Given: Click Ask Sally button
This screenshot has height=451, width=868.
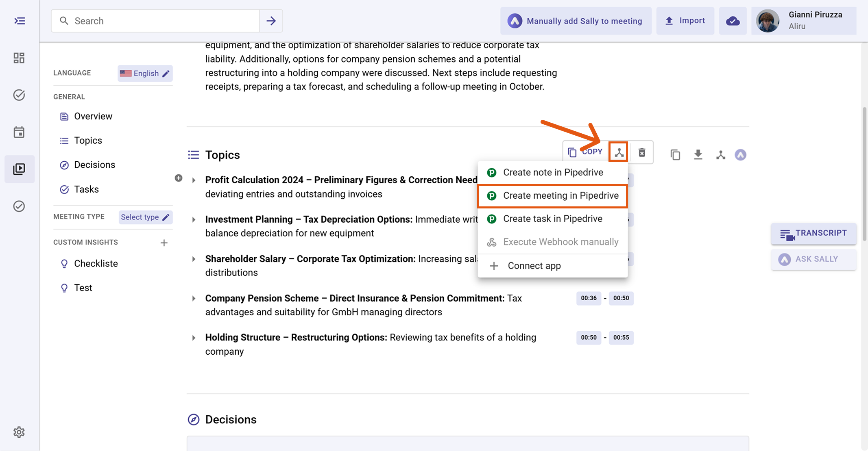Looking at the screenshot, I should pyautogui.click(x=813, y=259).
